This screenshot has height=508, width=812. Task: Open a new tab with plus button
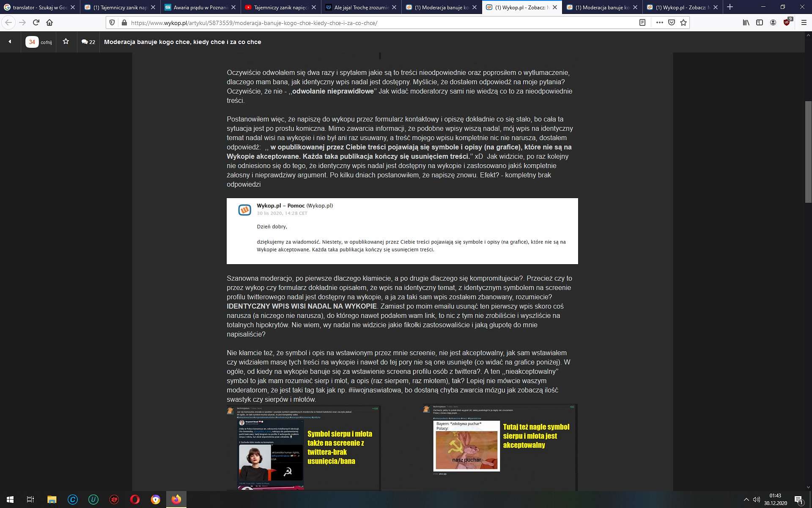[x=730, y=7]
